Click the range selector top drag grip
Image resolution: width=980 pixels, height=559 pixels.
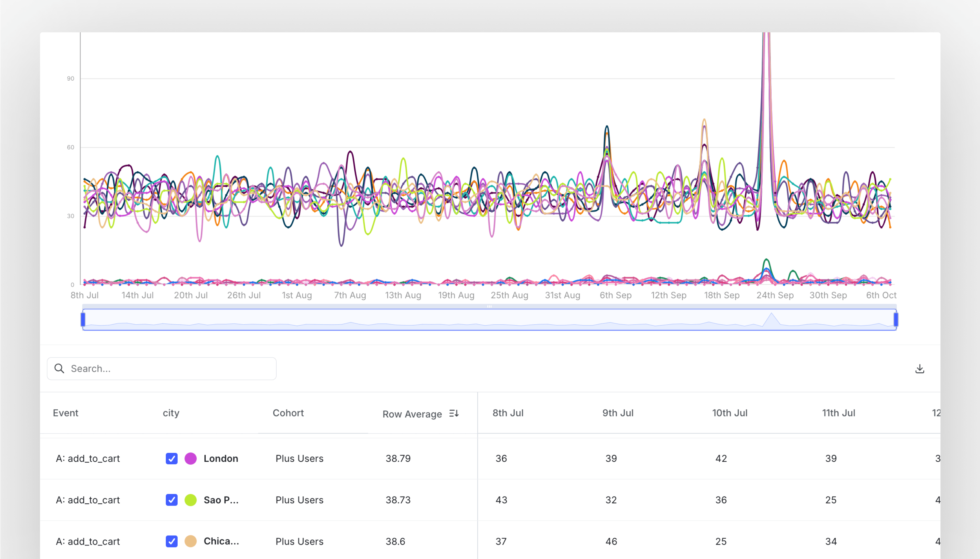(489, 306)
